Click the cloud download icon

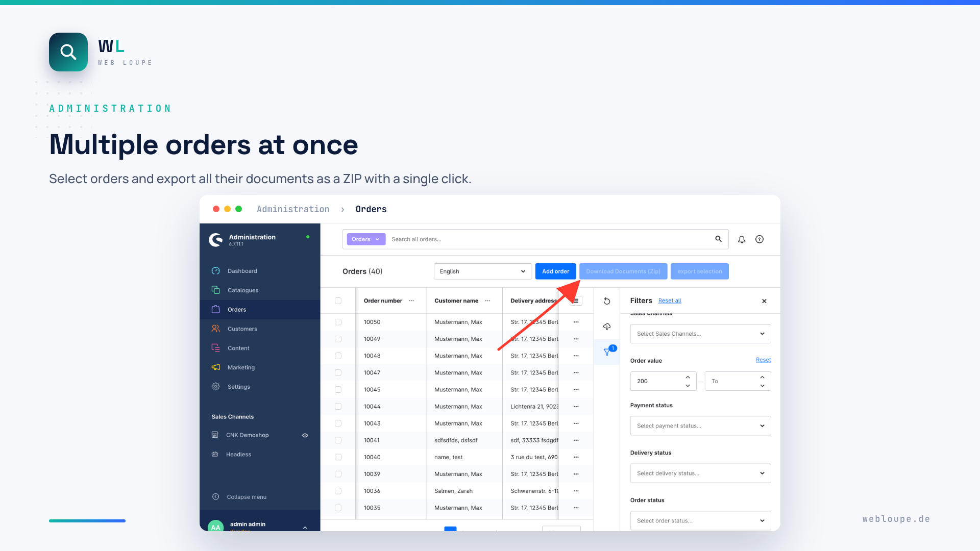pyautogui.click(x=607, y=327)
